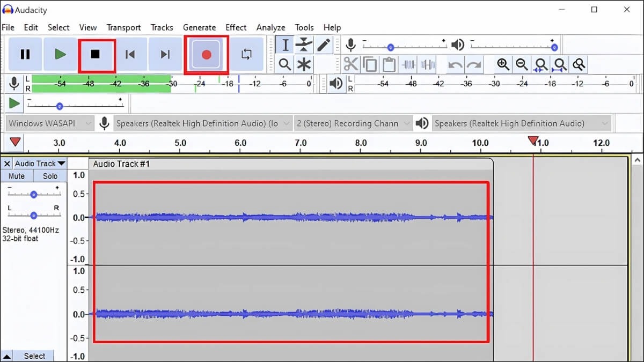
Task: Select the Envelope tool
Action: 304,45
